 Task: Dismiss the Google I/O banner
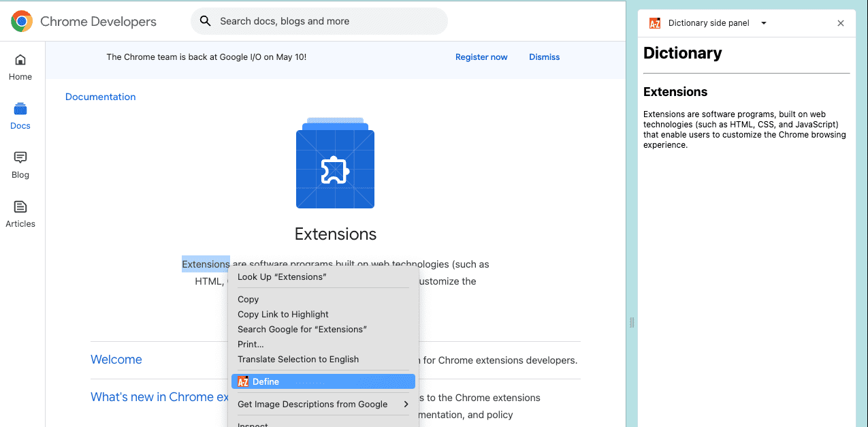[544, 57]
